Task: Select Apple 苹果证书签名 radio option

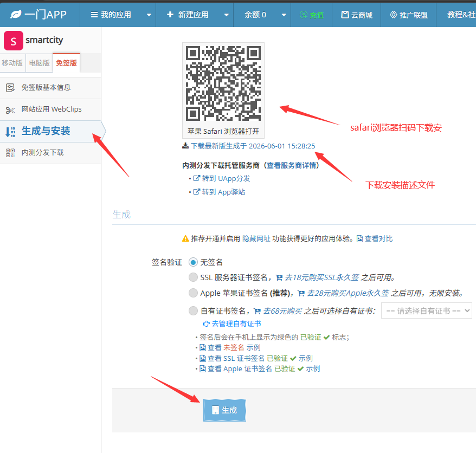Action: click(x=193, y=293)
